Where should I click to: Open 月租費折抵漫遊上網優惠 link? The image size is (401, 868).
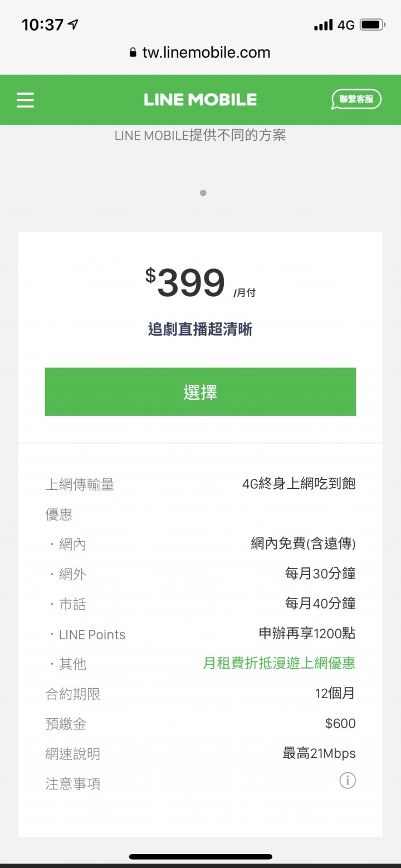(279, 664)
